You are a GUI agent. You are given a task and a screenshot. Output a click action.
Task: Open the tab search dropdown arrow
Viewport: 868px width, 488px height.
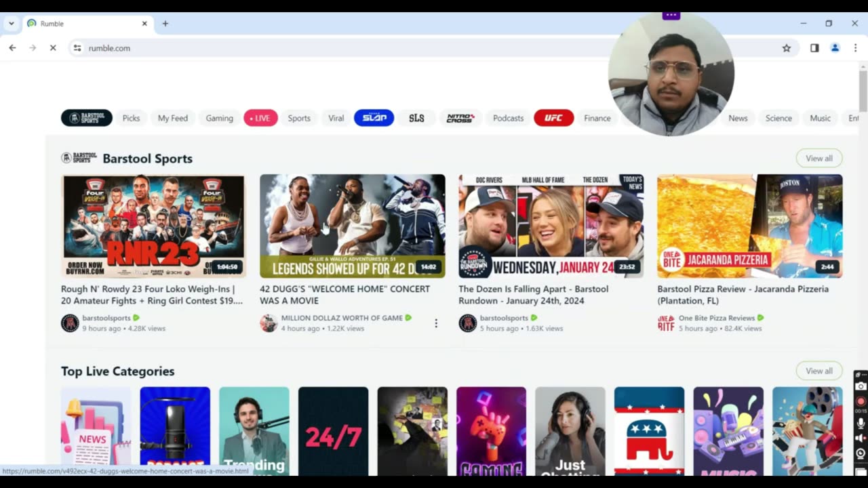[11, 24]
